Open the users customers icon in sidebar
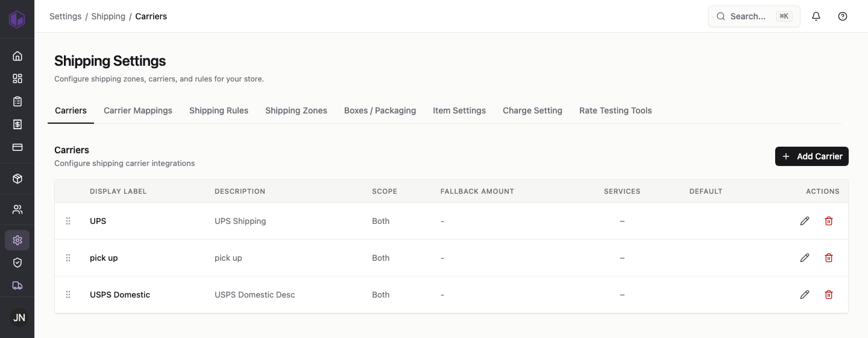Viewport: 868px width, 338px height. coord(17,209)
